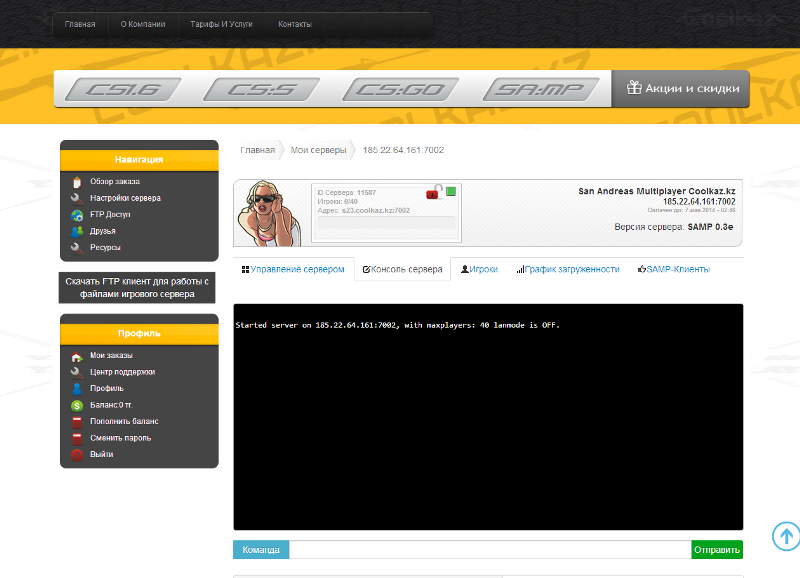The height and width of the screenshot is (578, 800).
Task: Click the console command input field
Action: 490,550
